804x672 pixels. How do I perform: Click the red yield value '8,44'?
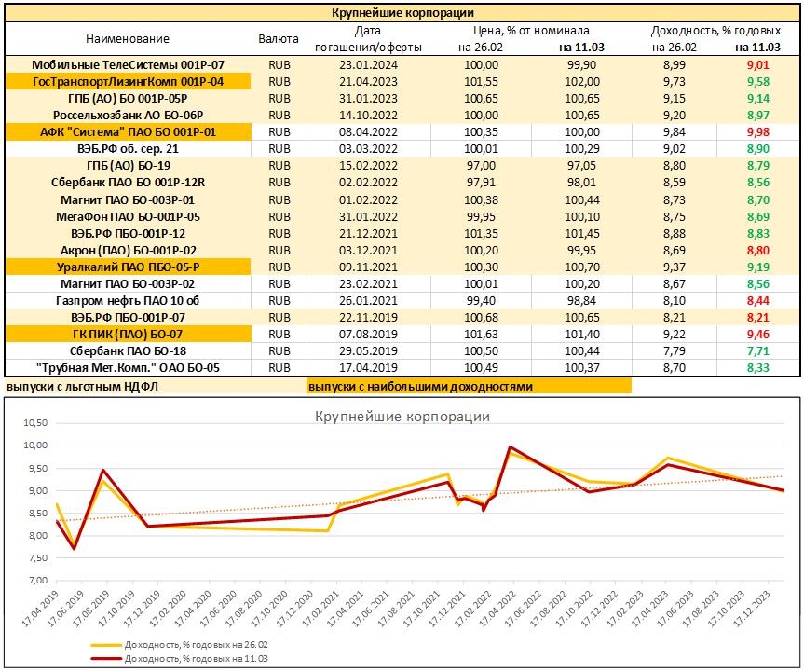pyautogui.click(x=757, y=301)
